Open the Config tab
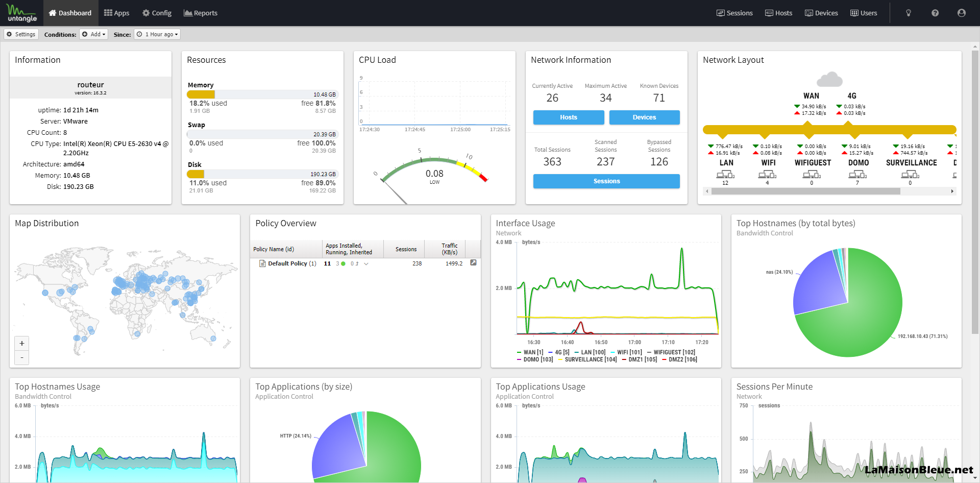Screen dimensions: 980x483 click(x=157, y=13)
